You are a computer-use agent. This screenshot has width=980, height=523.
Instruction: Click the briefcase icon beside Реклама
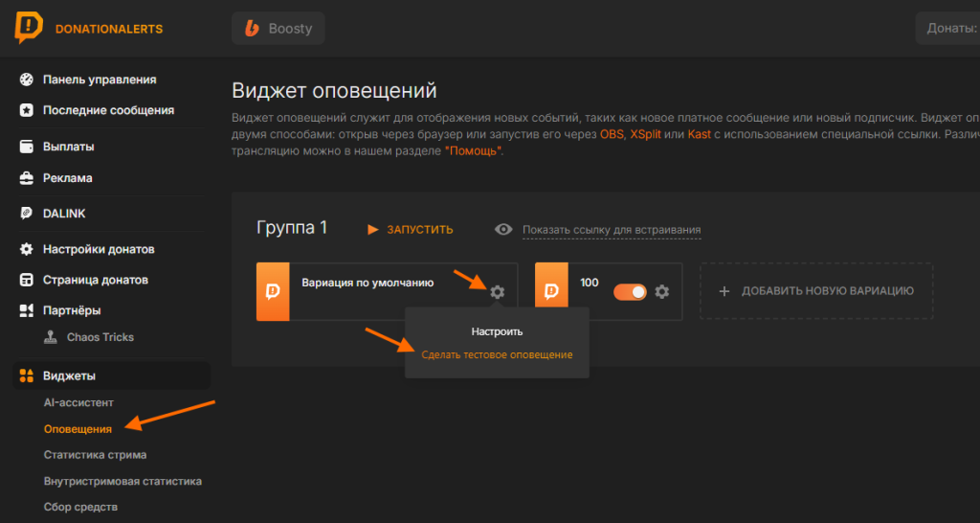click(26, 178)
